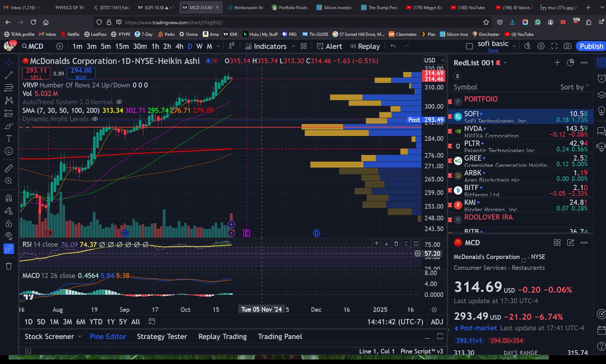This screenshot has width=606, height=364.
Task: Select the weekly W timeframe
Action: click(199, 46)
